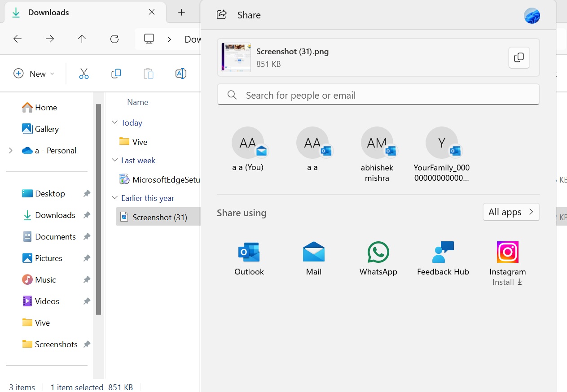Collapse the Last week group
This screenshot has width=567, height=392.
point(114,160)
